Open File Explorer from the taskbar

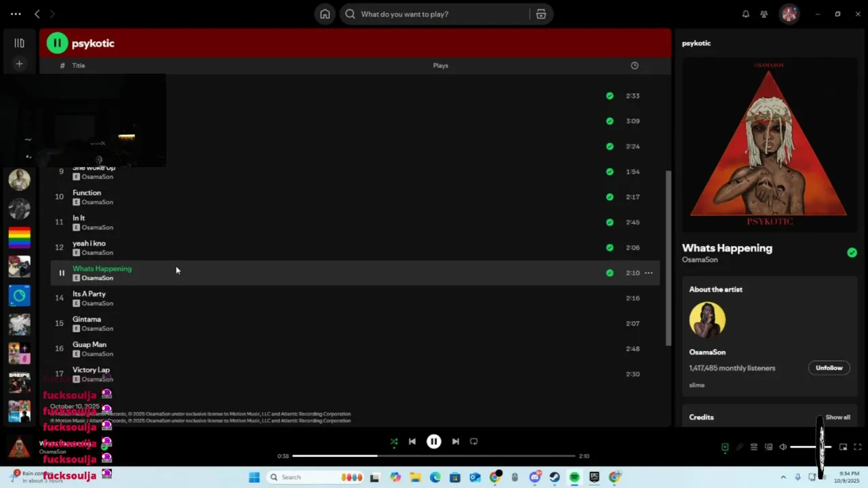coord(415,477)
